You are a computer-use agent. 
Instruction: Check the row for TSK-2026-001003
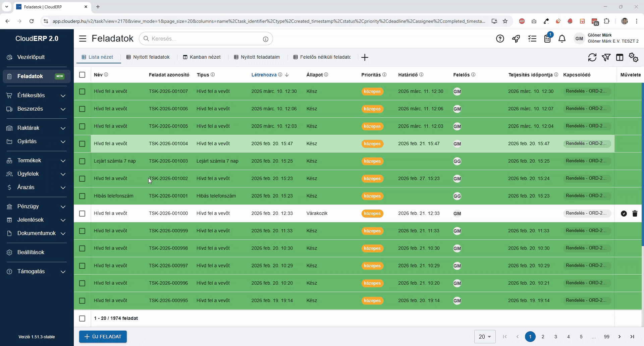point(82,161)
